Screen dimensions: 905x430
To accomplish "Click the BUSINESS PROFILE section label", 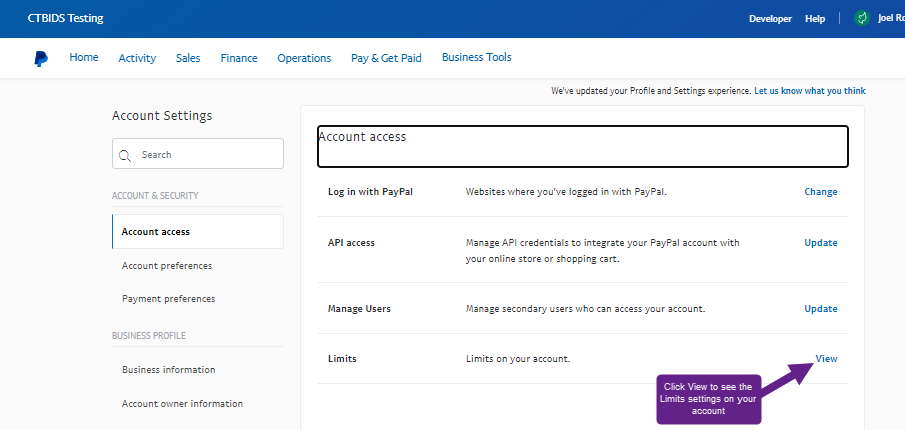I will click(x=149, y=335).
